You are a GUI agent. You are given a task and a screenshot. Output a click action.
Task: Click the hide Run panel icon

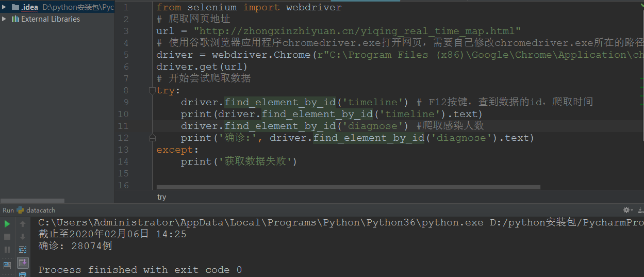coord(640,210)
